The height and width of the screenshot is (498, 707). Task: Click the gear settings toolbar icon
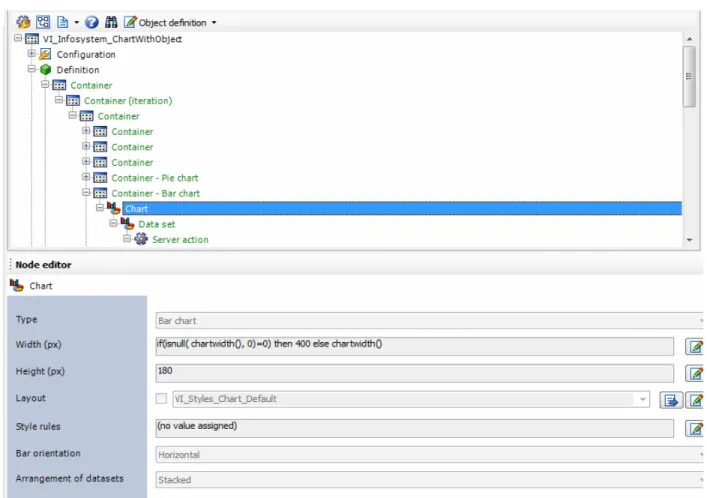click(23, 22)
